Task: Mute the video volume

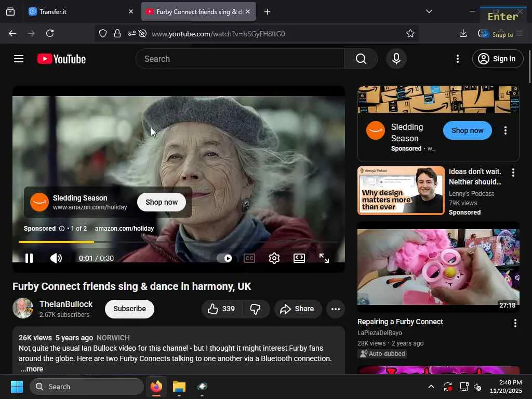Action: tap(56, 258)
